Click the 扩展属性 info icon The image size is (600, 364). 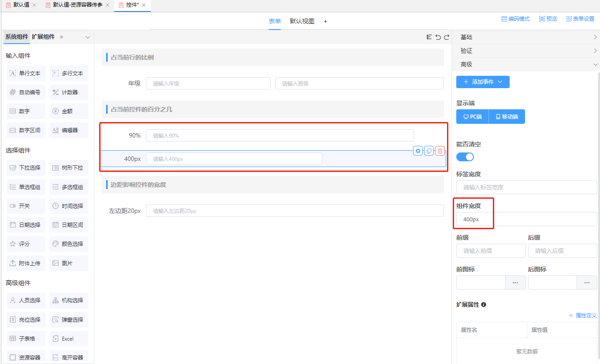(x=484, y=305)
